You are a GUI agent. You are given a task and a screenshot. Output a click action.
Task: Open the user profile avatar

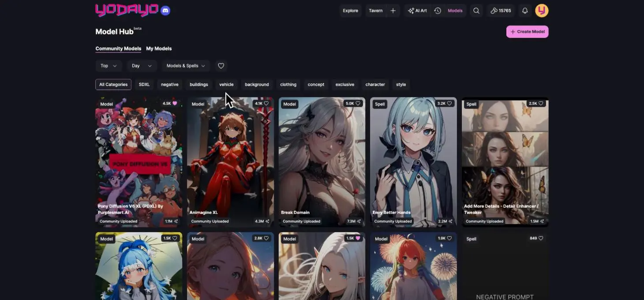coord(542,11)
